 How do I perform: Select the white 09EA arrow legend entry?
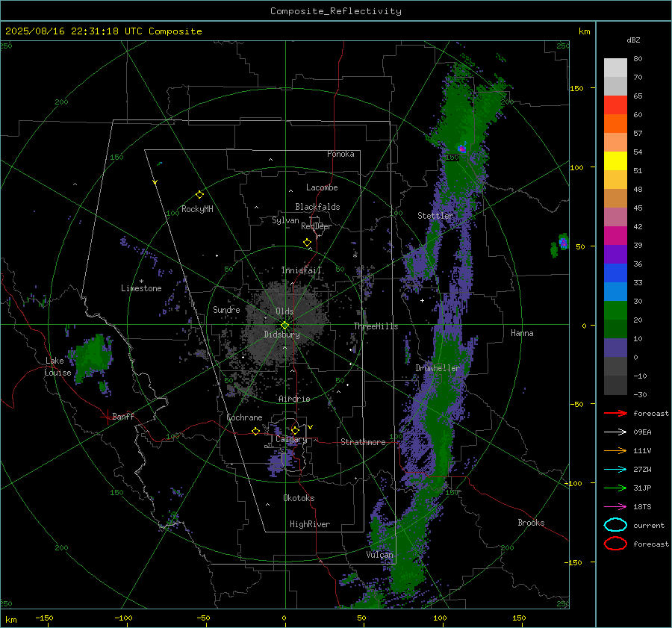pos(615,432)
